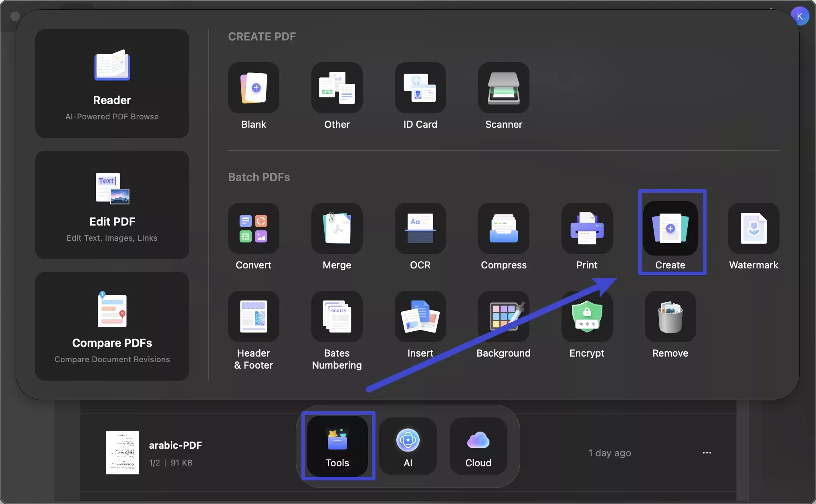Select Header & Footer batch tool
Screen dimensions: 816x504
[x=253, y=317]
